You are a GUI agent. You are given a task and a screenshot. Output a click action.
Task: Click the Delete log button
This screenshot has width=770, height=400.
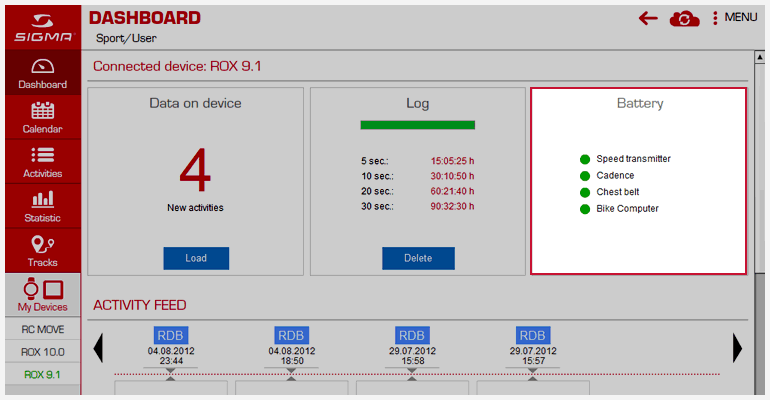click(x=418, y=258)
